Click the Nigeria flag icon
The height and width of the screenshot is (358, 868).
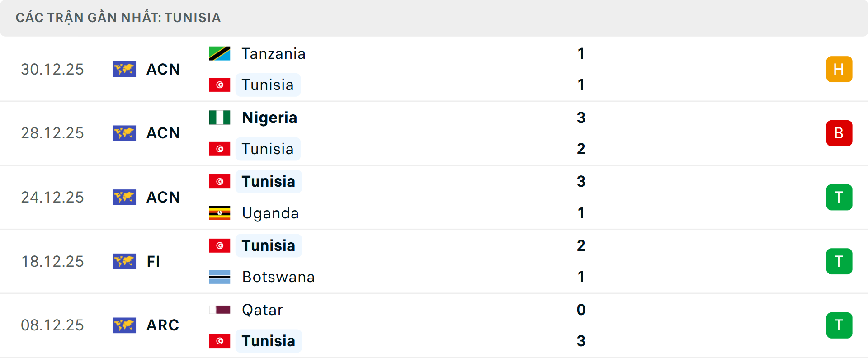click(x=220, y=118)
